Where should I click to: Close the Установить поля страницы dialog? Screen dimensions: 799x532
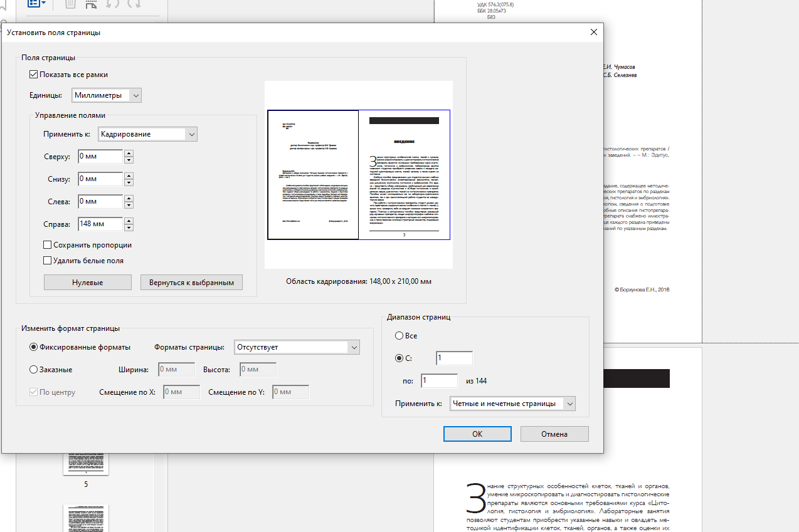pyautogui.click(x=593, y=32)
